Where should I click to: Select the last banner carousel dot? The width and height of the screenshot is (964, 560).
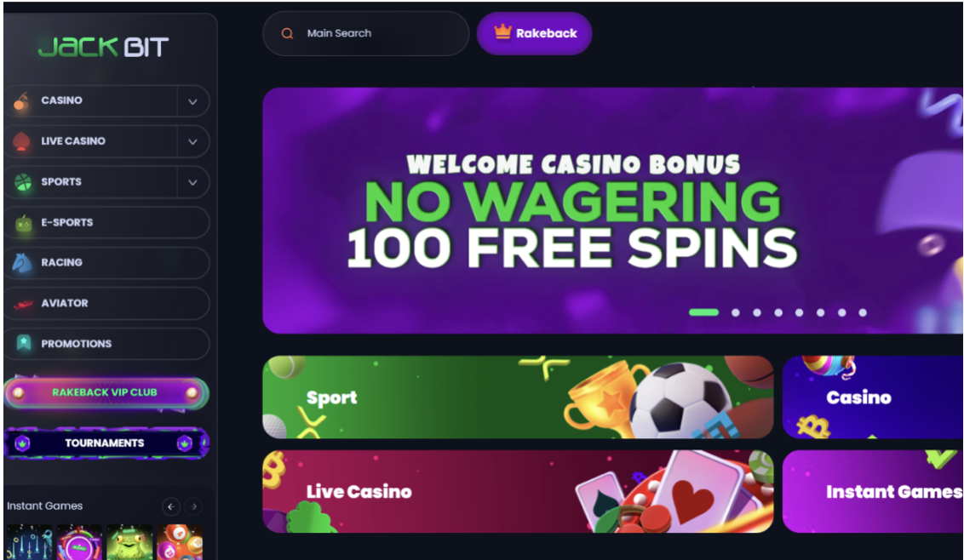click(x=863, y=313)
